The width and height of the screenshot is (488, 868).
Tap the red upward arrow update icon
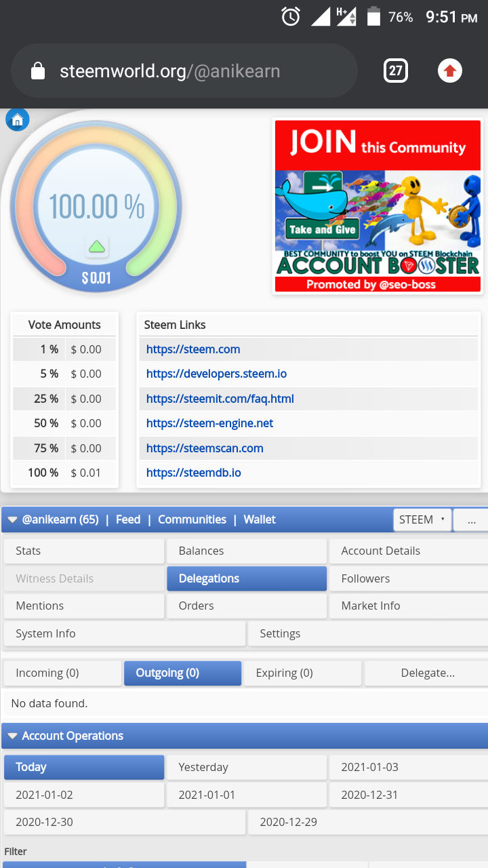(450, 71)
